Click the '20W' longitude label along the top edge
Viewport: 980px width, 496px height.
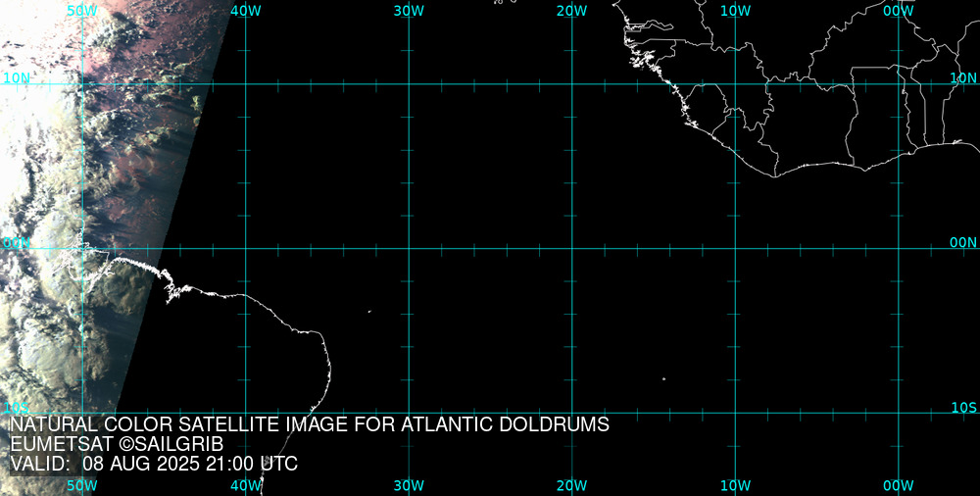[572, 11]
